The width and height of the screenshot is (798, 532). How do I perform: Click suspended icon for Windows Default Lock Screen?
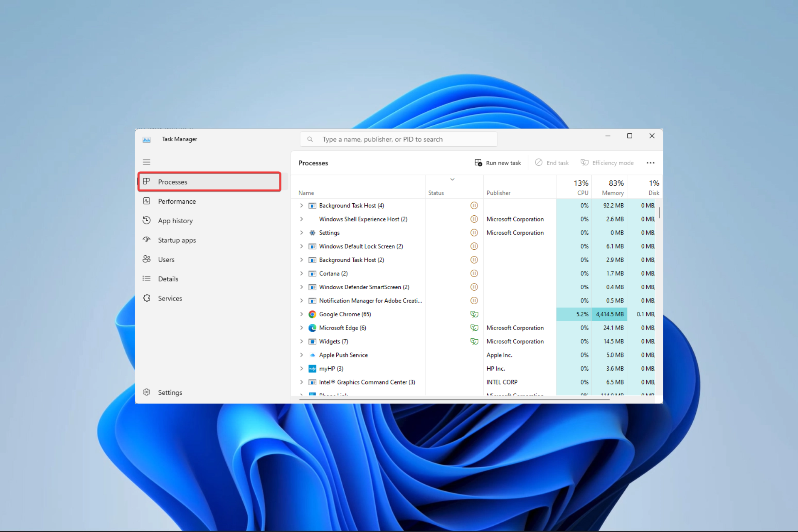point(474,246)
